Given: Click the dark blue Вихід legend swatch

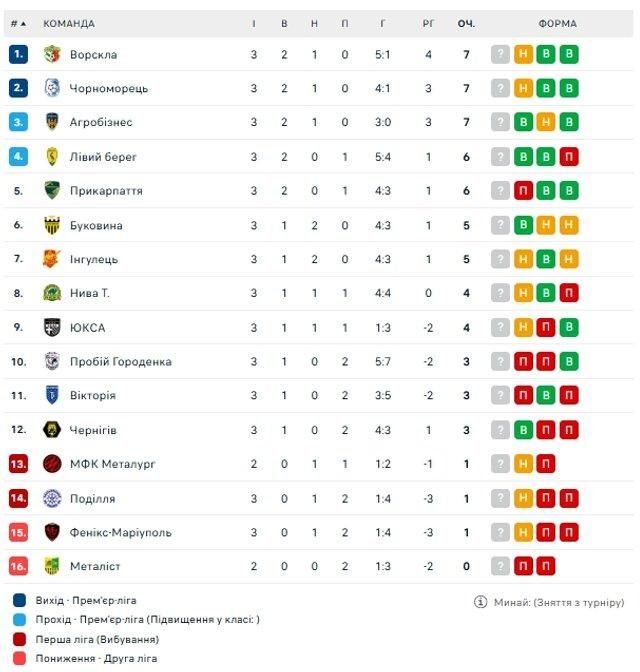Looking at the screenshot, I should tap(20, 601).
